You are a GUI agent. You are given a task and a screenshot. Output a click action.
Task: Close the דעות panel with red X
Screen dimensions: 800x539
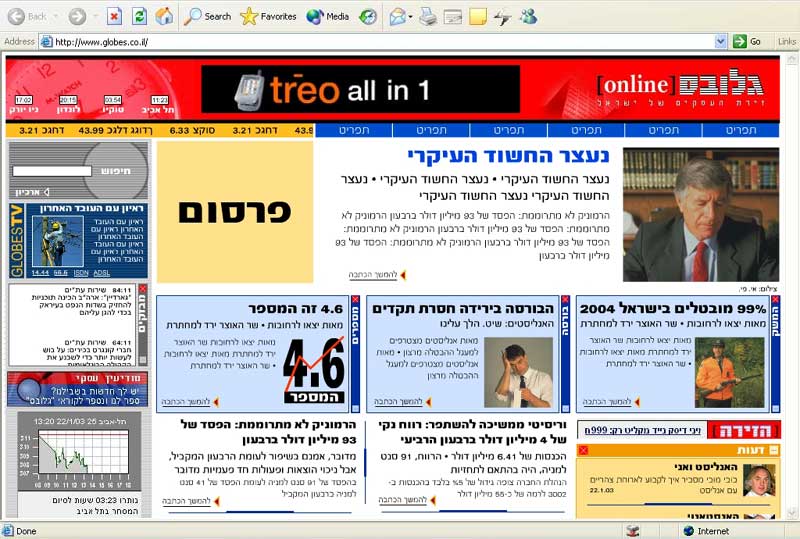pyautogui.click(x=583, y=450)
